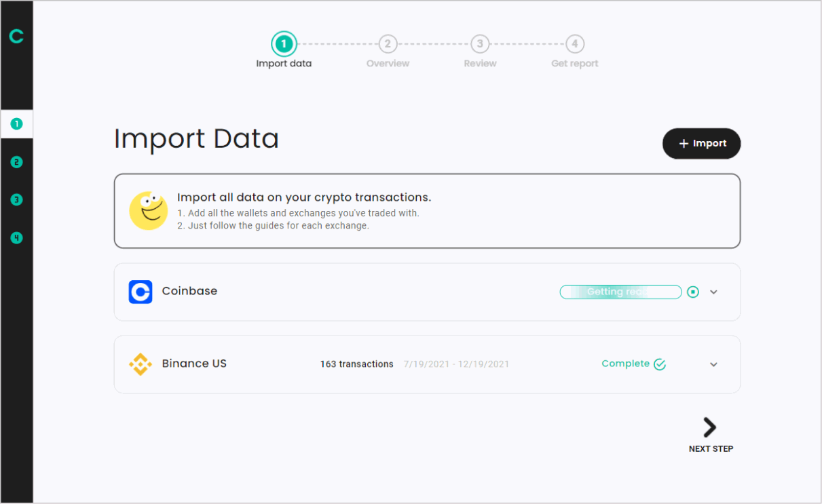The height and width of the screenshot is (504, 822).
Task: Select sidebar step 1 icon
Action: point(16,124)
